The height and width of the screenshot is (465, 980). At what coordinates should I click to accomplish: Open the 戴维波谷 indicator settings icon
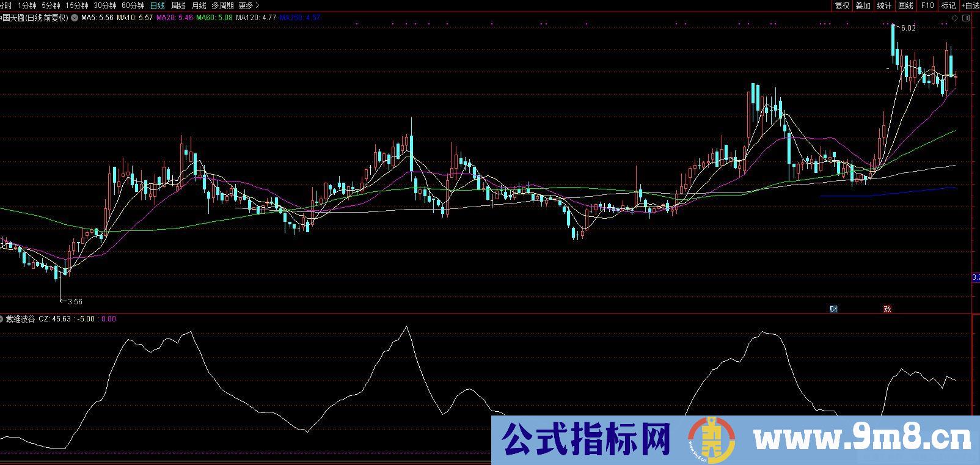(2, 319)
